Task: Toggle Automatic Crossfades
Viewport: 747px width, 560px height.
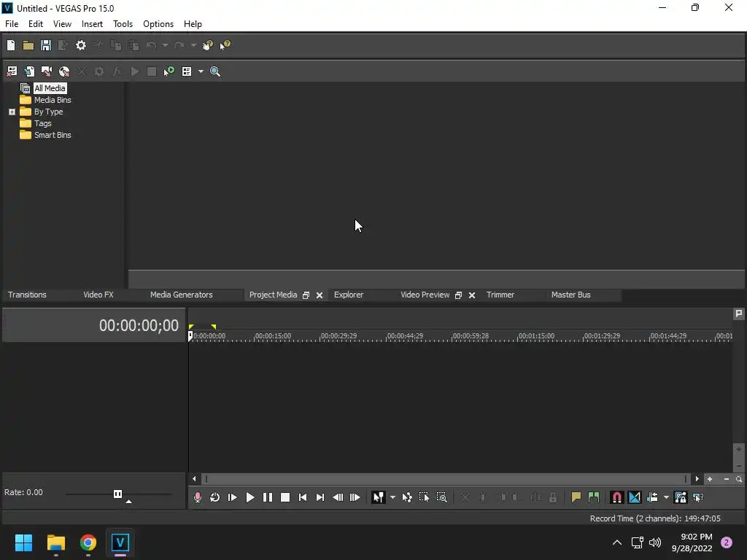Action: pos(635,497)
